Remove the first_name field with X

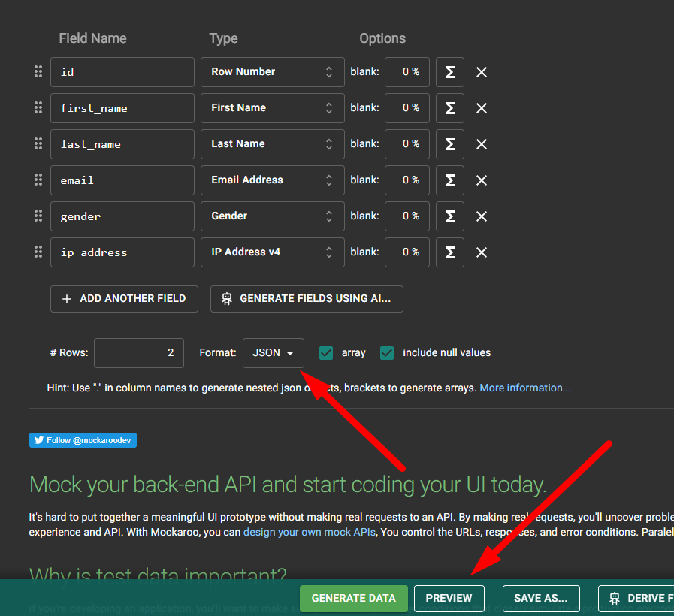[482, 108]
